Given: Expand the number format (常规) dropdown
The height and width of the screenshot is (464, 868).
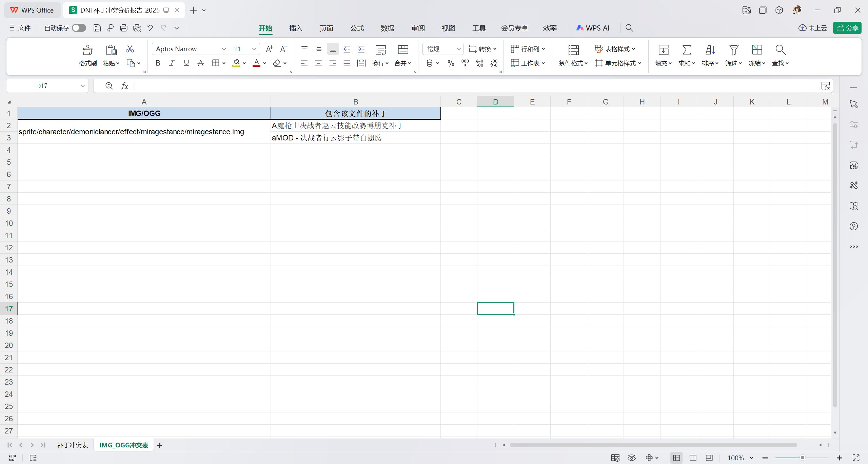Looking at the screenshot, I should pyautogui.click(x=458, y=49).
